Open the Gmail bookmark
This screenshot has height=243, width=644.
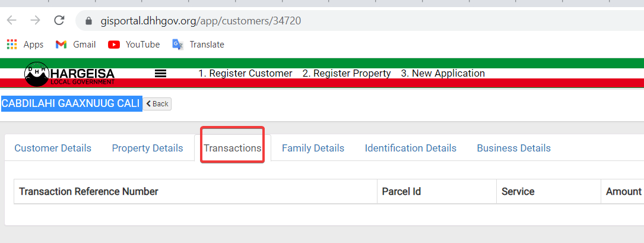pyautogui.click(x=75, y=45)
